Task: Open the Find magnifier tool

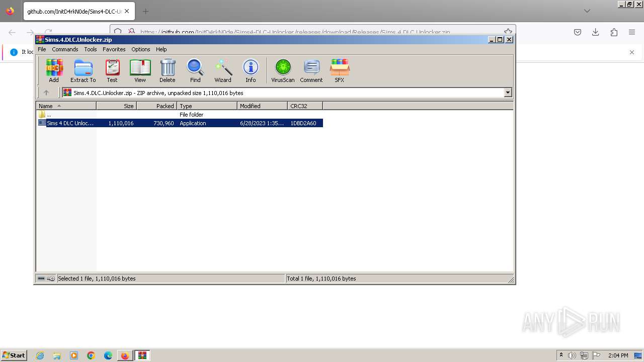Action: tap(195, 70)
